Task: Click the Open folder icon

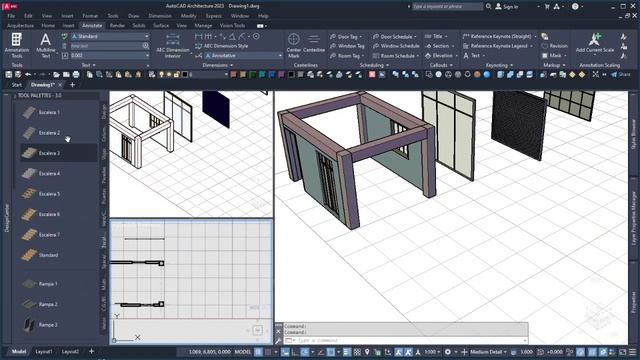Action: (x=56, y=74)
